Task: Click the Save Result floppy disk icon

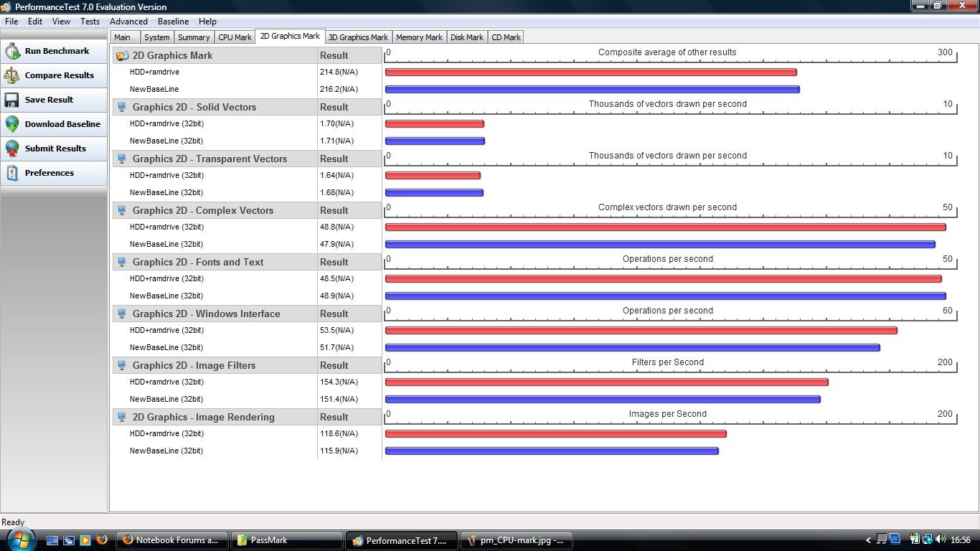Action: 12,100
